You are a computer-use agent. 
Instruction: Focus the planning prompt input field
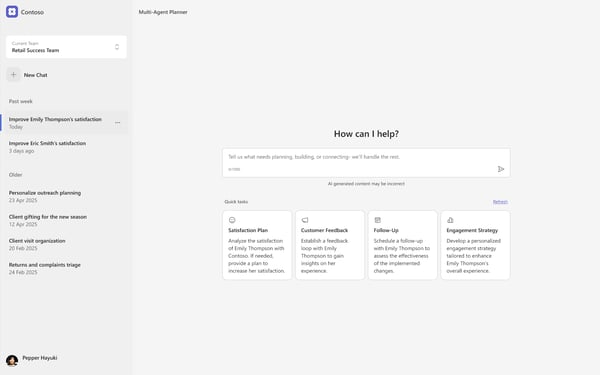pyautogui.click(x=366, y=163)
